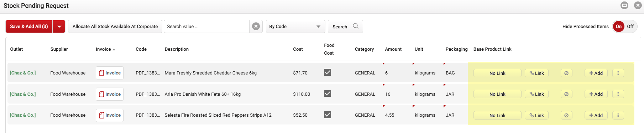
Task: Open more options for Arla Feta row
Action: pos(618,94)
